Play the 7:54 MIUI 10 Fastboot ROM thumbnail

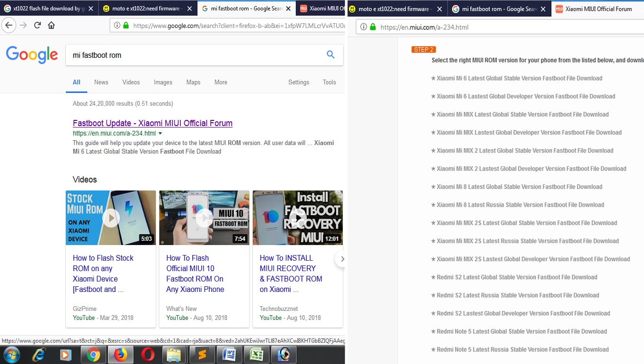(x=204, y=218)
